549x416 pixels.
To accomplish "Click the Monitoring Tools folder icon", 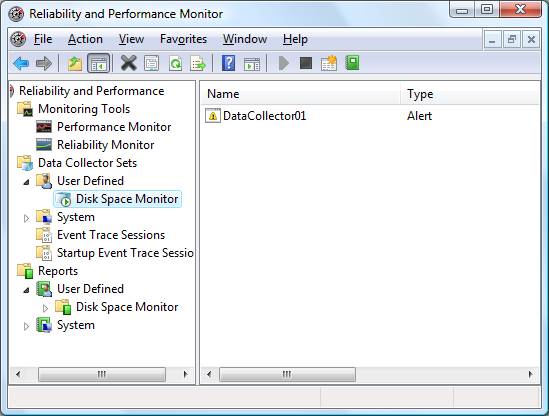I will tap(25, 109).
